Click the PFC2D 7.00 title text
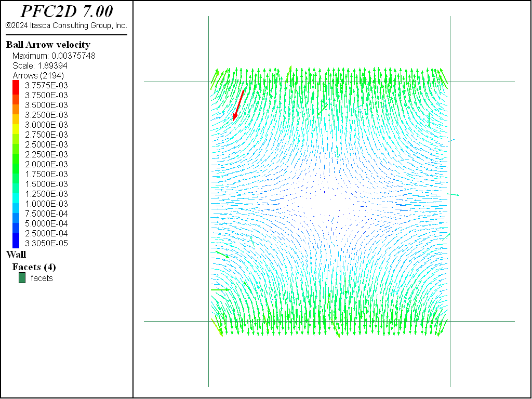The width and height of the screenshot is (532, 399). click(x=66, y=11)
